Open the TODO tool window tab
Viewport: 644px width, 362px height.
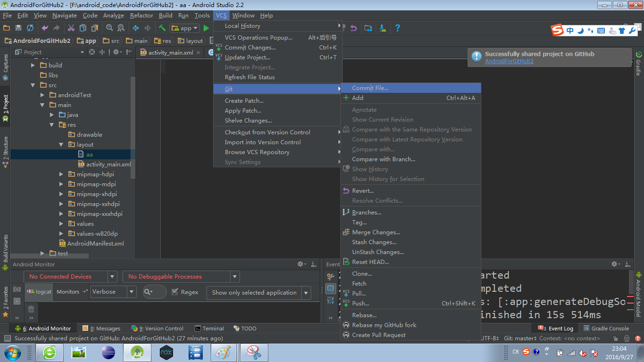(x=245, y=329)
